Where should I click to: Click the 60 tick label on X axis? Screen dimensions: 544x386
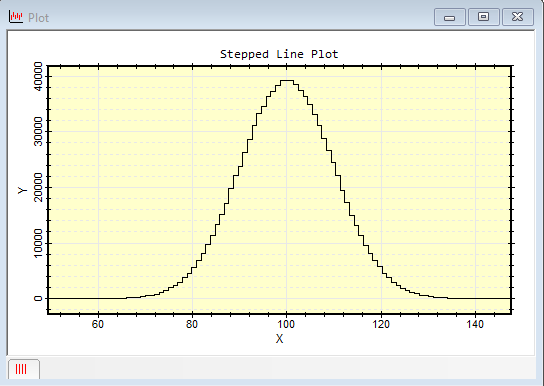point(98,324)
